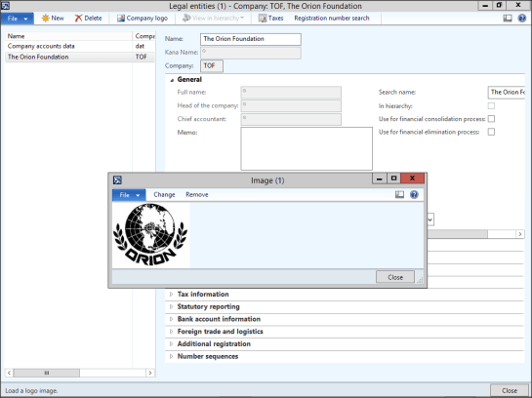Click the Head of the company field

(x=291, y=105)
